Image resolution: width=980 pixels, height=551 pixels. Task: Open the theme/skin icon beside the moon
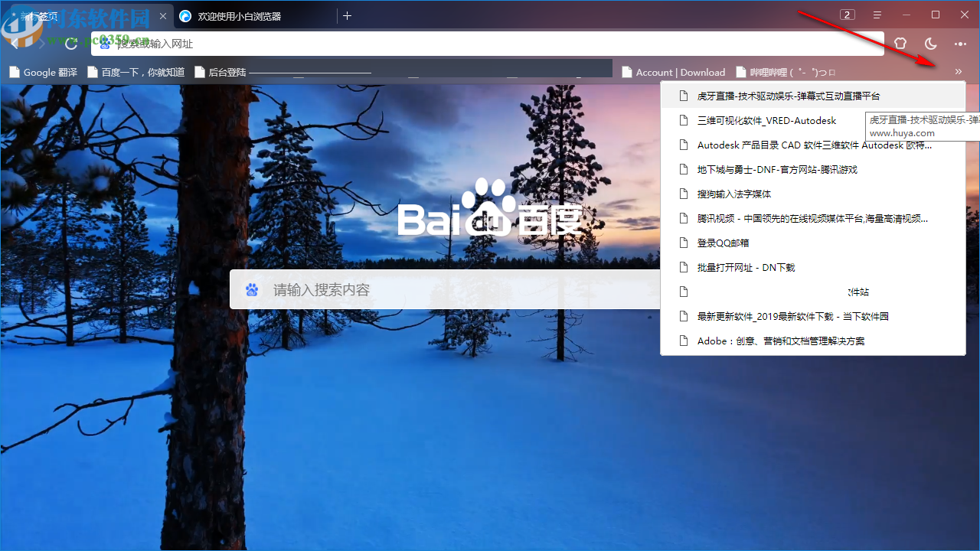[x=900, y=44]
